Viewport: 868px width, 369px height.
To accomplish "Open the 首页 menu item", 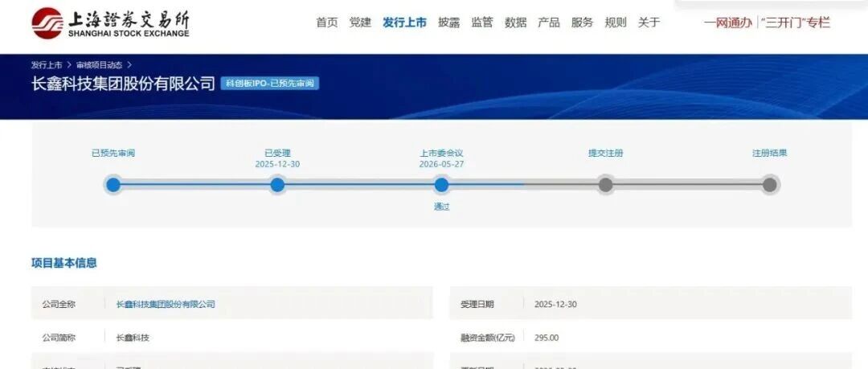I will (x=326, y=23).
